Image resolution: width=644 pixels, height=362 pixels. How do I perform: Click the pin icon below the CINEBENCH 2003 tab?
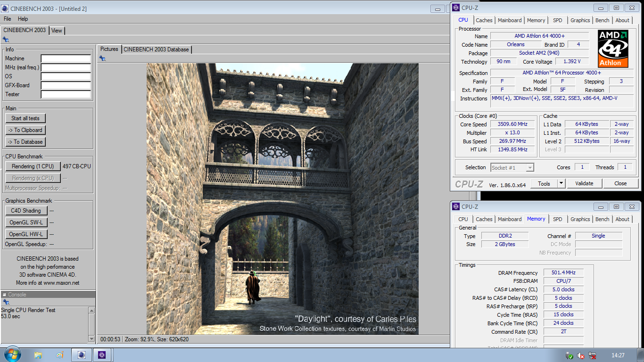[6, 40]
